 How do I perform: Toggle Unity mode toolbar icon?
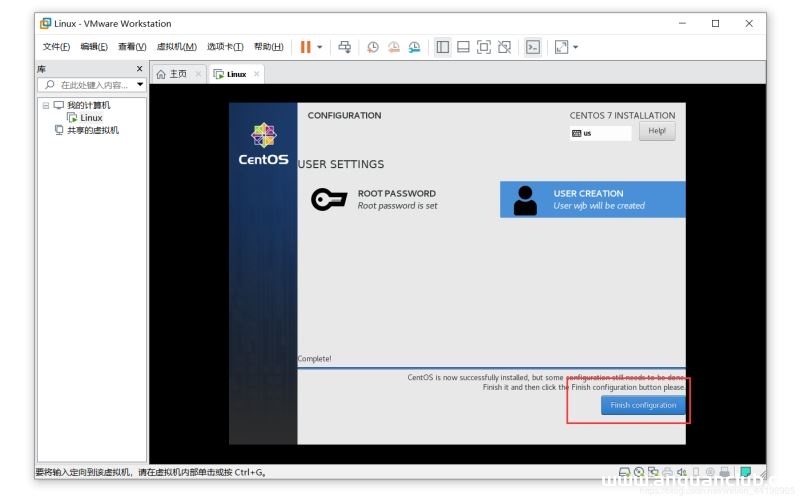pyautogui.click(x=505, y=47)
